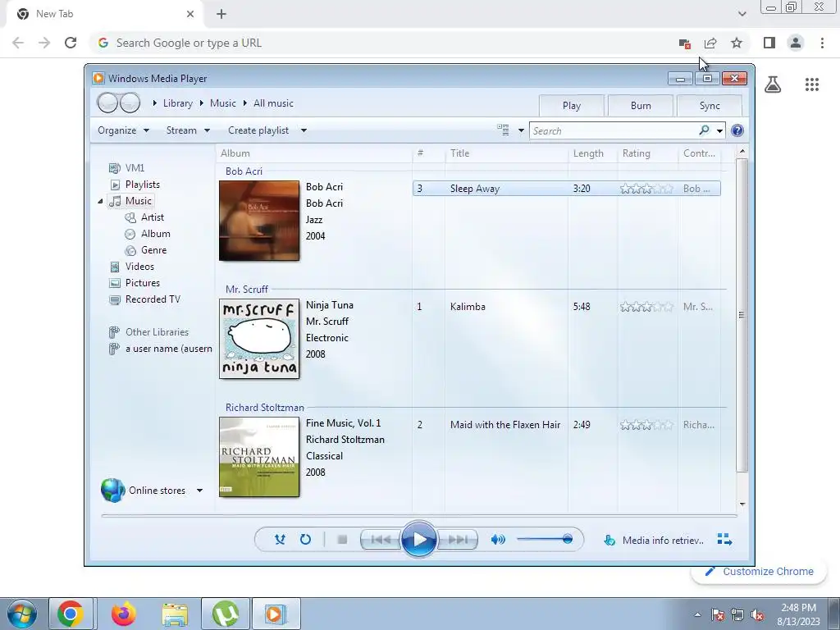Open the View options dropdown arrow

521,130
